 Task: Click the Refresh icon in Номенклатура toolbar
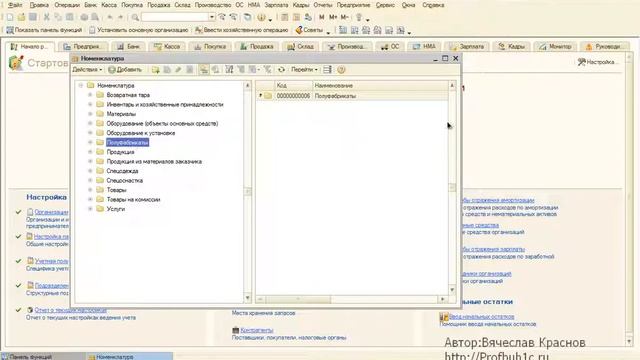281,70
